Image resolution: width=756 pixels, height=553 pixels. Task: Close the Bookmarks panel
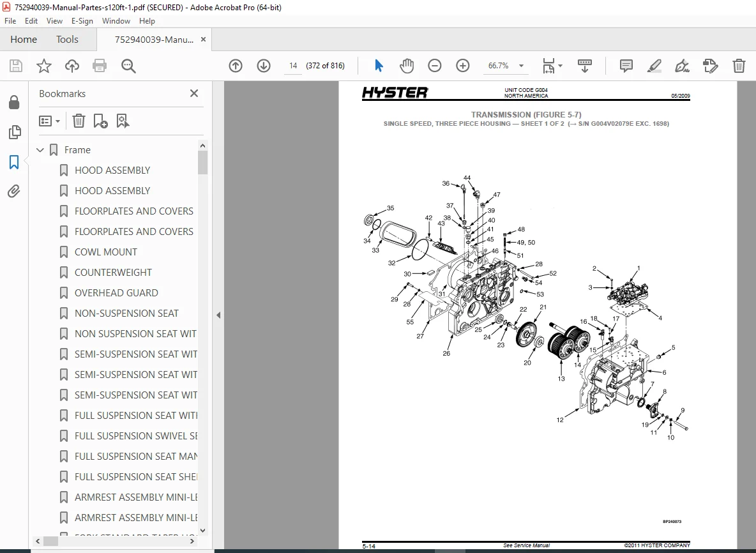click(194, 93)
